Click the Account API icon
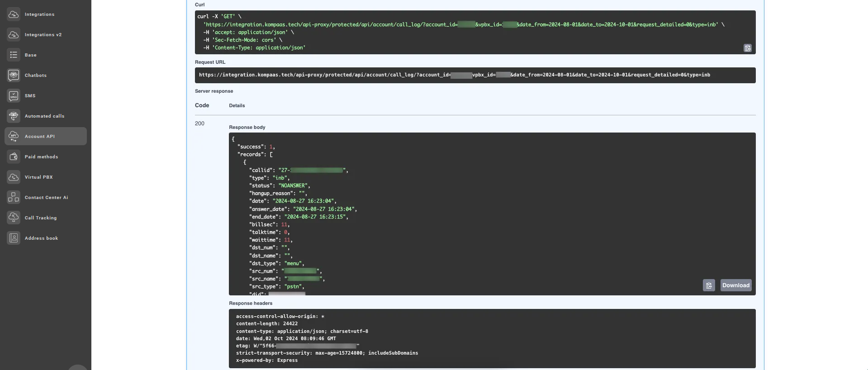 pyautogui.click(x=14, y=136)
